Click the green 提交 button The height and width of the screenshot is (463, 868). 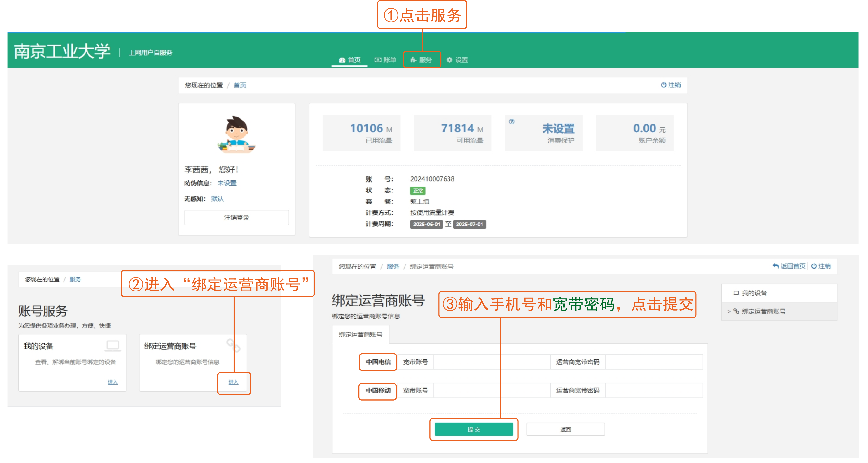[x=474, y=429]
